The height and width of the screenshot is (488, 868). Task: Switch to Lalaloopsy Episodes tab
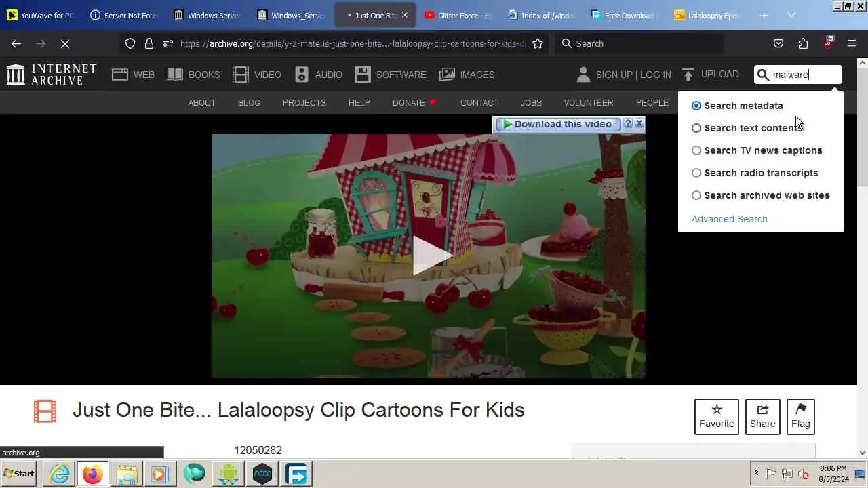click(x=708, y=15)
